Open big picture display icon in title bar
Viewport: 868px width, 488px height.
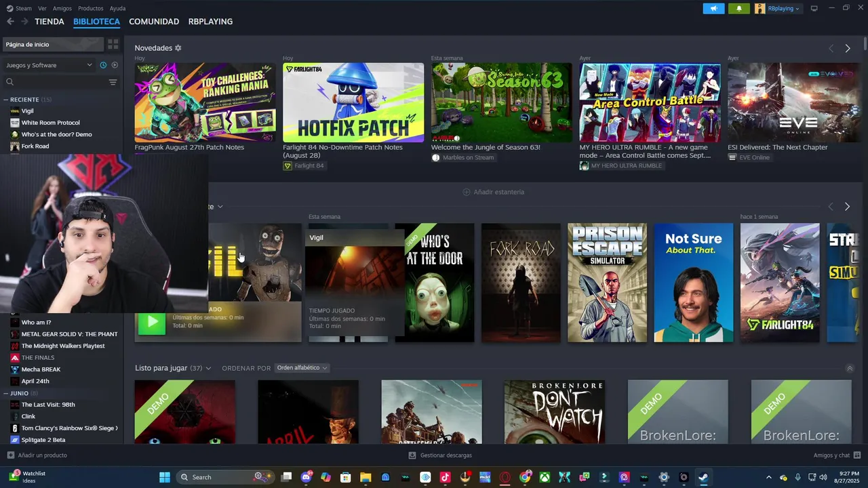pyautogui.click(x=814, y=8)
